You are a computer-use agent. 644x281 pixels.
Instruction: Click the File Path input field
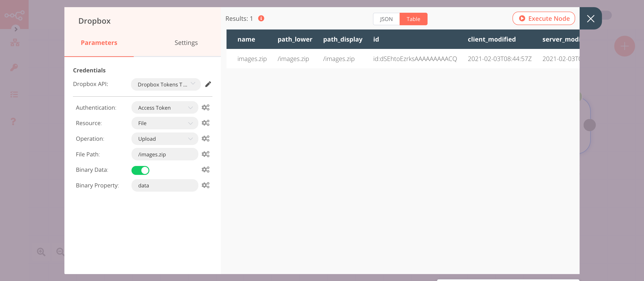[164, 154]
